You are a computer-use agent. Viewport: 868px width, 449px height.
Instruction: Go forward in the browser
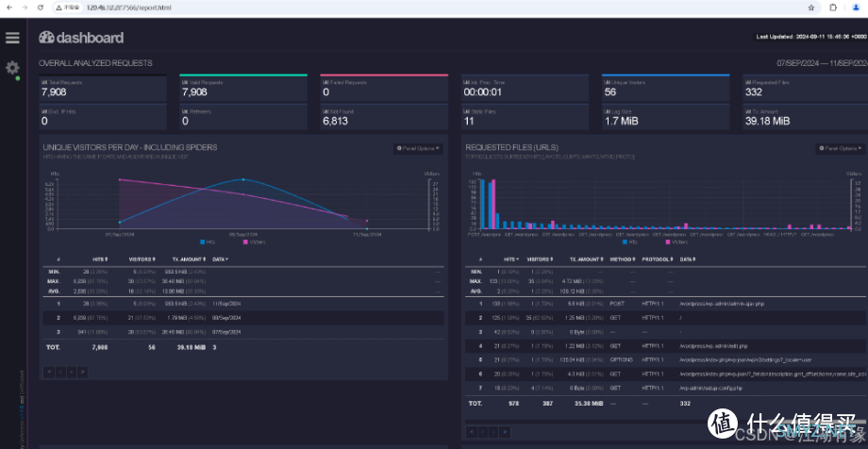25,8
